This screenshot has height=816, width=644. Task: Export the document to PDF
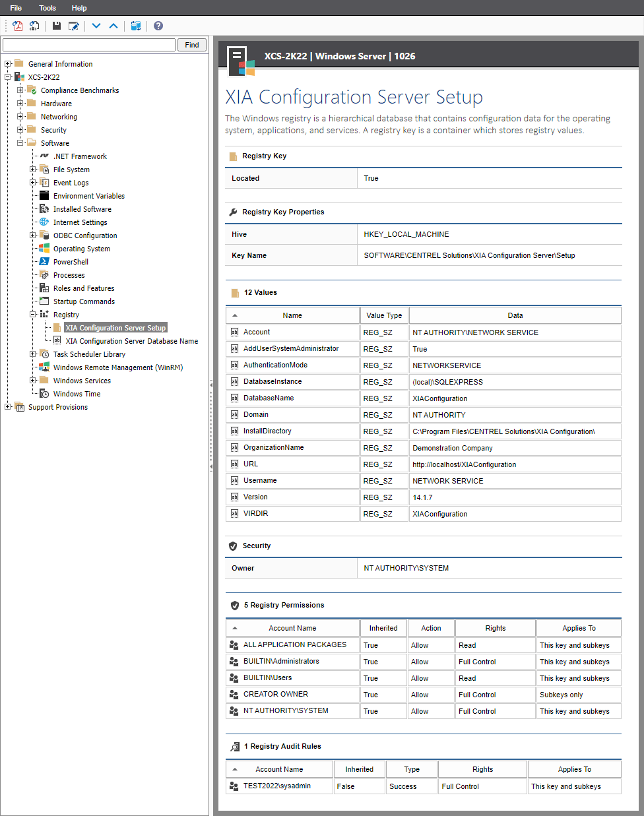(17, 26)
